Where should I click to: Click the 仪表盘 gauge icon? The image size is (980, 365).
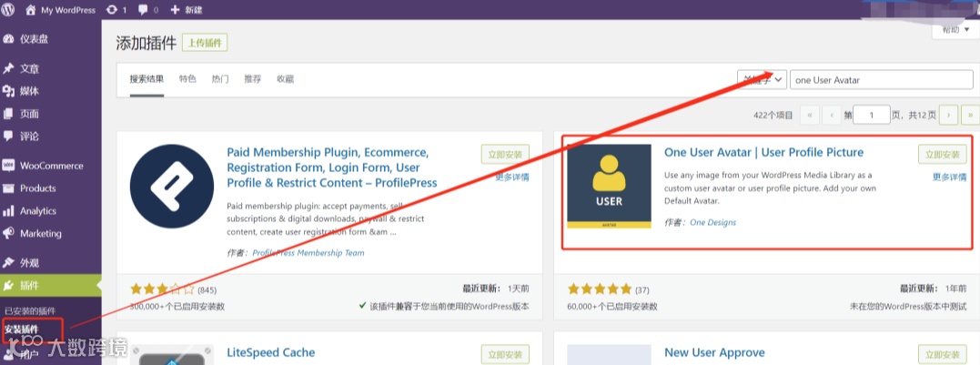point(8,39)
